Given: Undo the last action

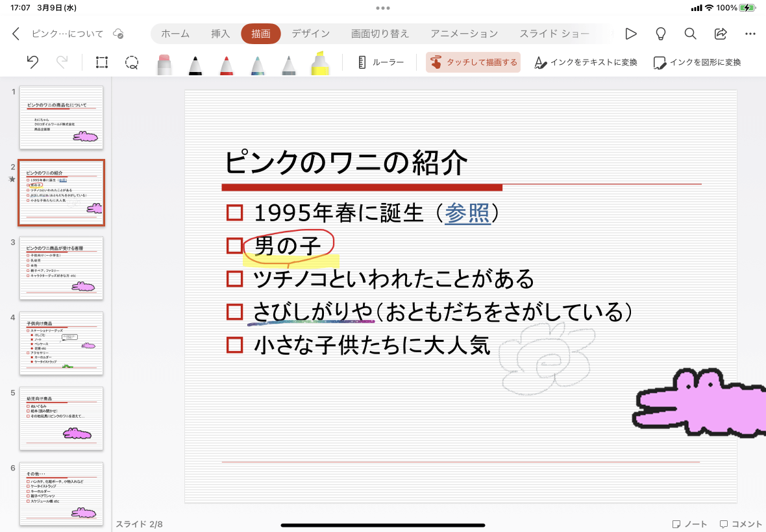Looking at the screenshot, I should tap(32, 62).
